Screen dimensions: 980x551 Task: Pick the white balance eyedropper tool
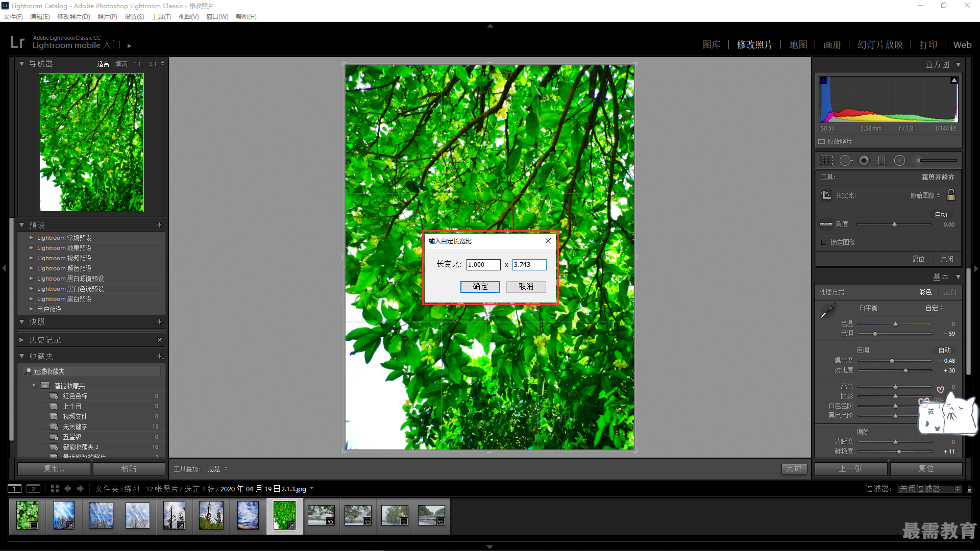click(x=827, y=311)
